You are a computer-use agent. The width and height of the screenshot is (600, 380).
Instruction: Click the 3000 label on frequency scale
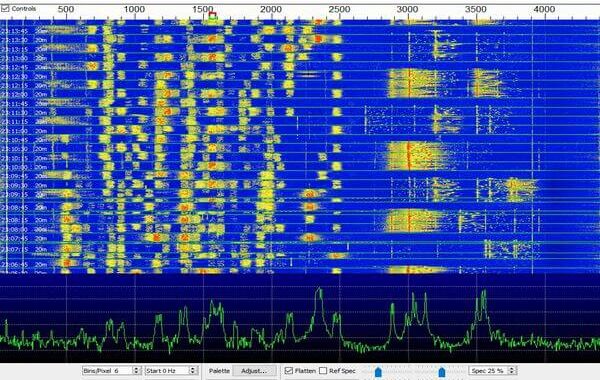tap(407, 9)
